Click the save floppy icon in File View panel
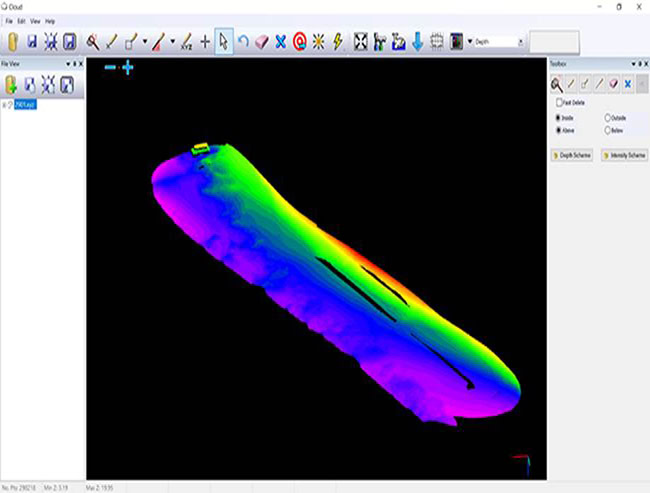 click(29, 85)
